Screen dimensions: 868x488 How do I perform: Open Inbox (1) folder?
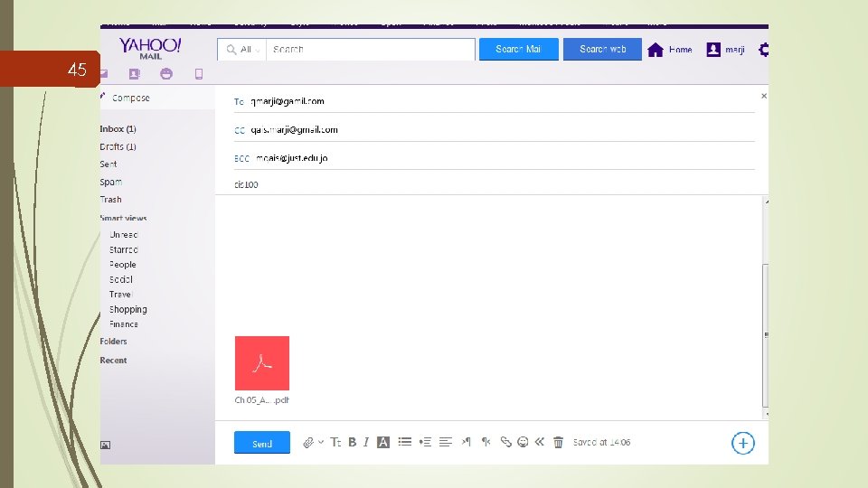[118, 129]
